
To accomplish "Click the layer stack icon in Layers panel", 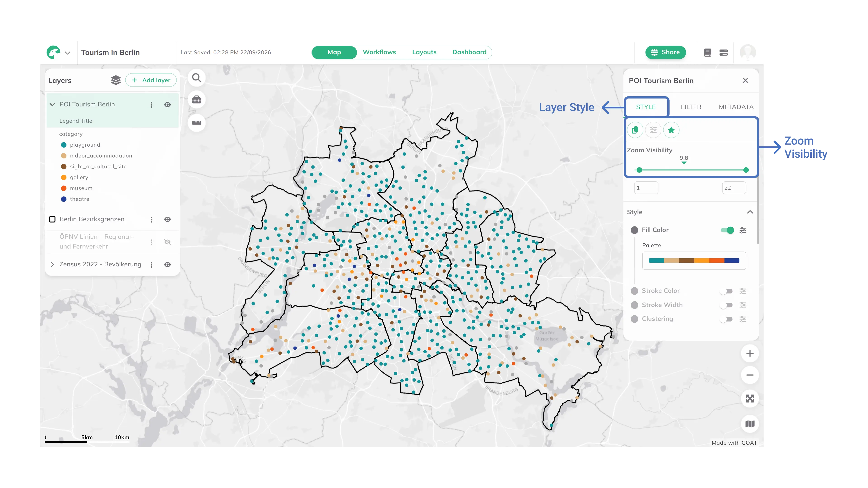I will pos(116,80).
